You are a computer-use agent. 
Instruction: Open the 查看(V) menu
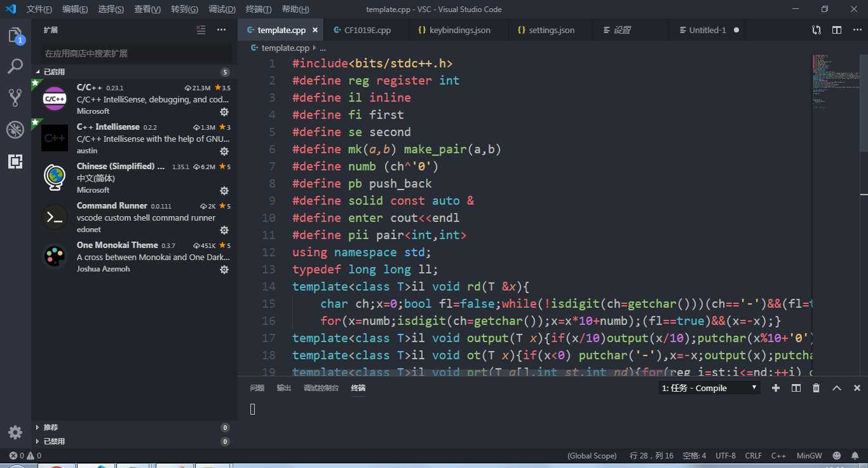click(x=147, y=10)
